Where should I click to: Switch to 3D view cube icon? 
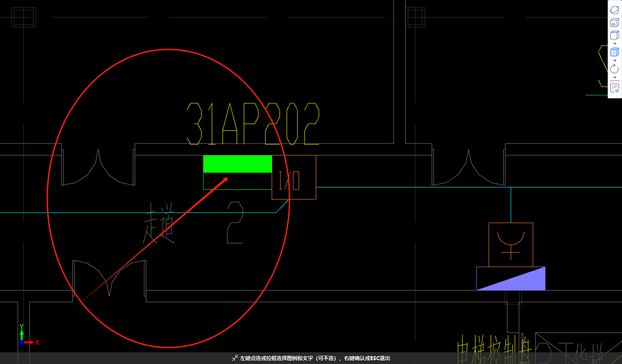coord(614,23)
